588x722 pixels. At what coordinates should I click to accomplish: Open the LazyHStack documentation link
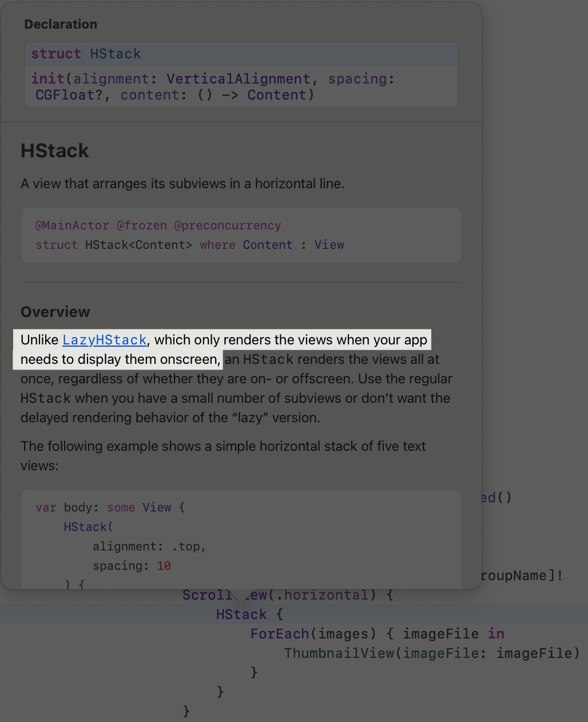pos(104,340)
